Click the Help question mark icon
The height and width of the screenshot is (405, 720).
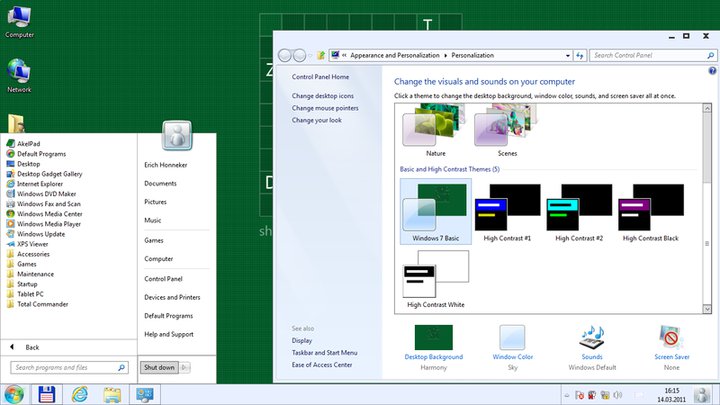(x=712, y=71)
